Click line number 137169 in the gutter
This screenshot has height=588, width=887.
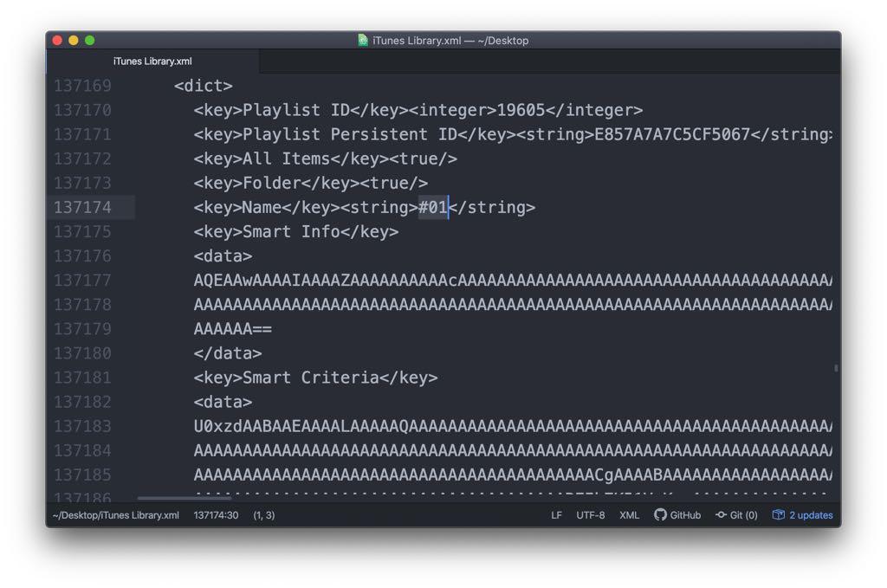83,86
